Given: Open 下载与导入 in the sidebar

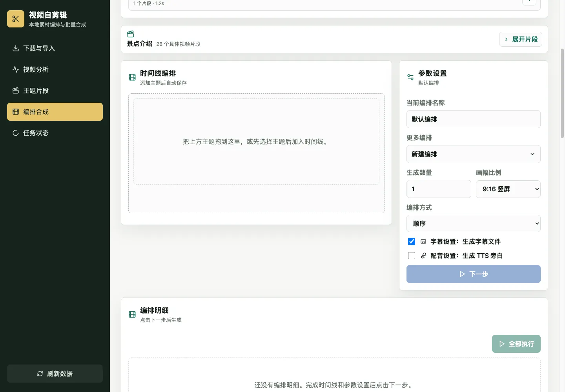Looking at the screenshot, I should [55, 48].
